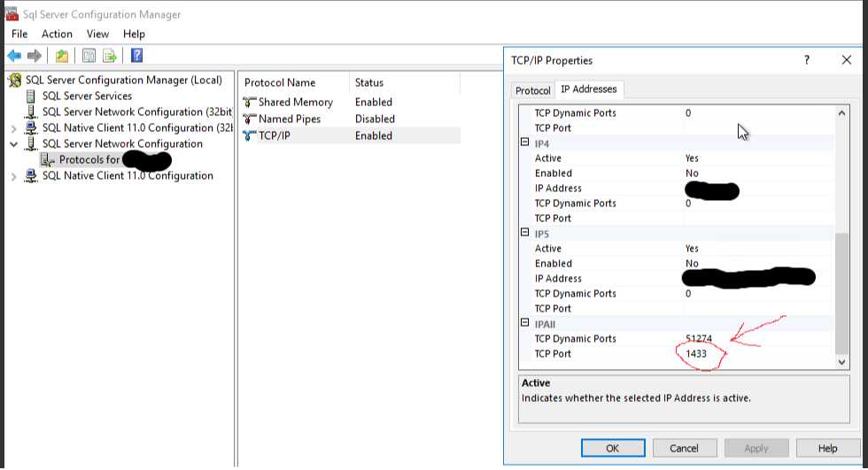The image size is (868, 470).
Task: Click the Help button in the dialog
Action: click(x=827, y=448)
